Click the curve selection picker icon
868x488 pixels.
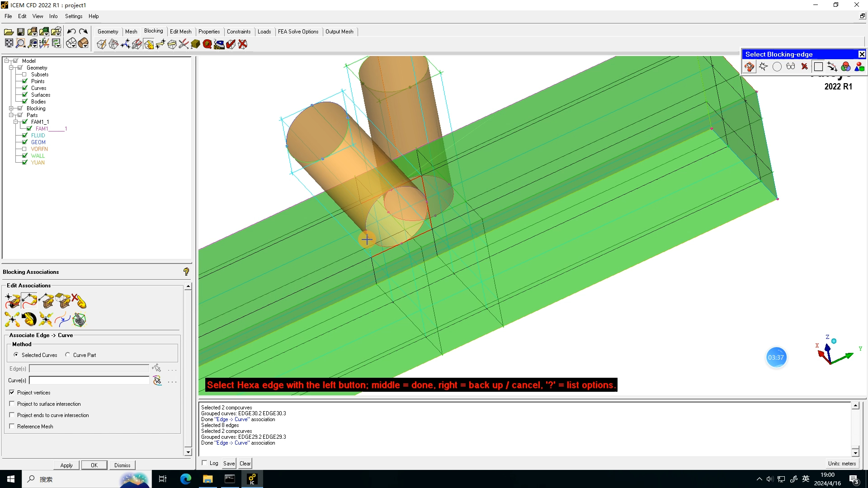157,380
